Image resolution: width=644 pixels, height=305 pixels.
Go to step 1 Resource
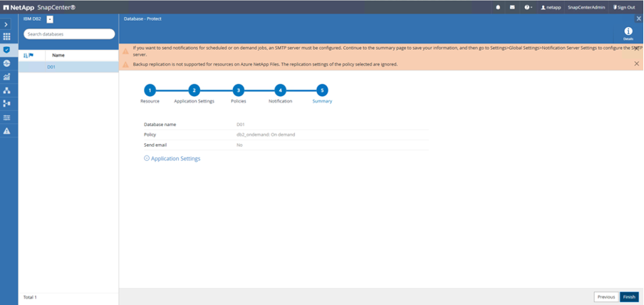pos(150,91)
